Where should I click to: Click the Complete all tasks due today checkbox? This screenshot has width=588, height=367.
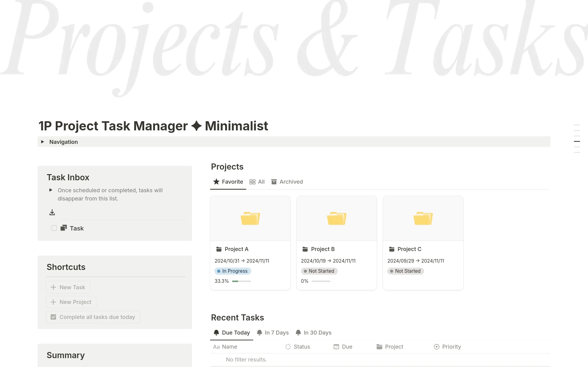pos(53,317)
